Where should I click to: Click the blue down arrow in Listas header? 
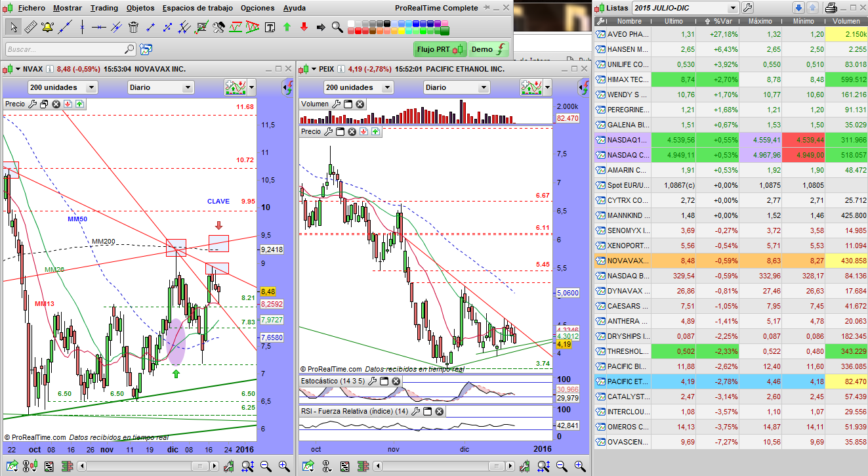798,8
